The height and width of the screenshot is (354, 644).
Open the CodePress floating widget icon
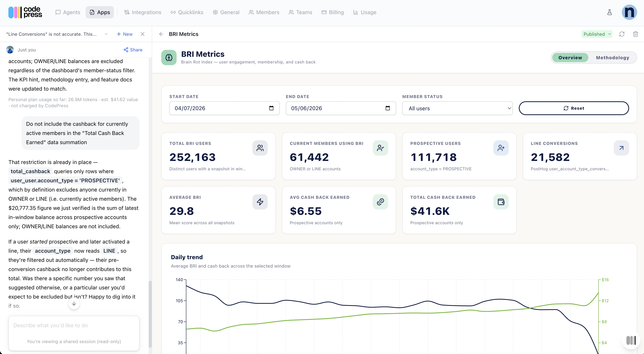click(631, 340)
